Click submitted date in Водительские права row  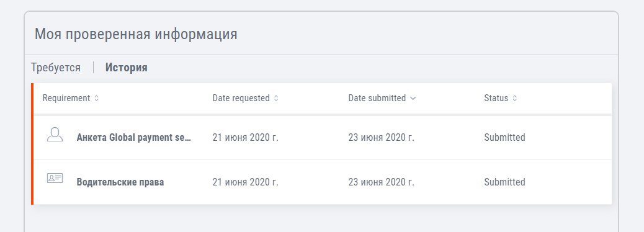[x=381, y=182]
